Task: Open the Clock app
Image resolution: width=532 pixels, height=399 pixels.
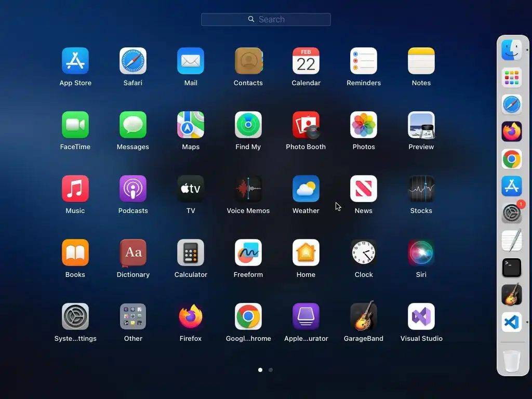Action: (x=364, y=253)
